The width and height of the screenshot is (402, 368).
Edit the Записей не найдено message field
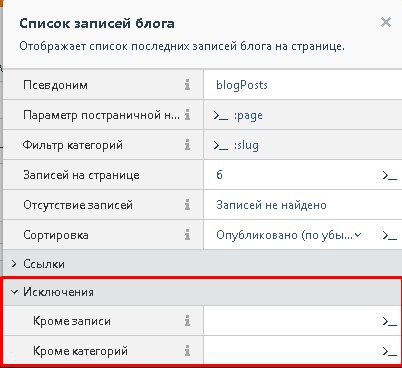click(303, 205)
